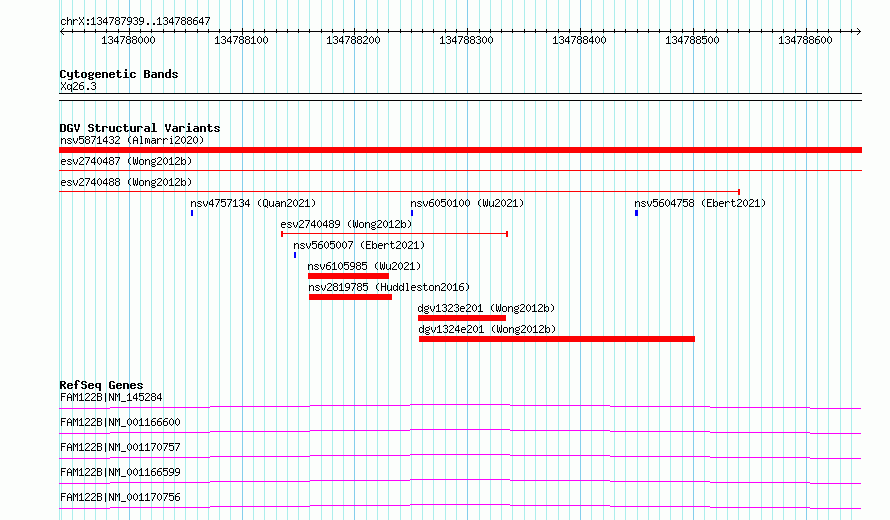
Task: Click the chrX:134787939..134788647 region label
Action: tap(135, 22)
